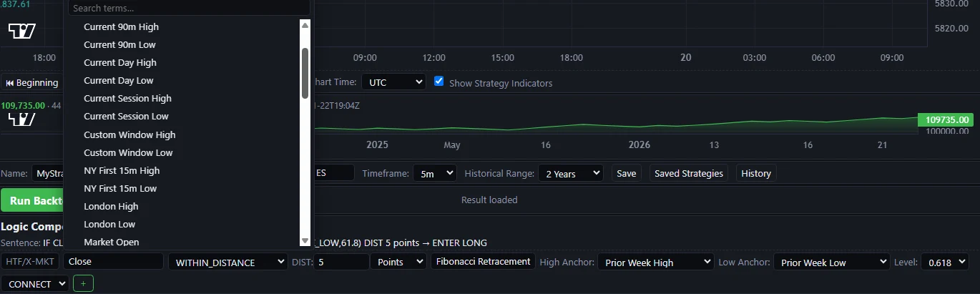Image resolution: width=980 pixels, height=294 pixels.
Task: Click the strategy Name input field
Action: pos(48,173)
